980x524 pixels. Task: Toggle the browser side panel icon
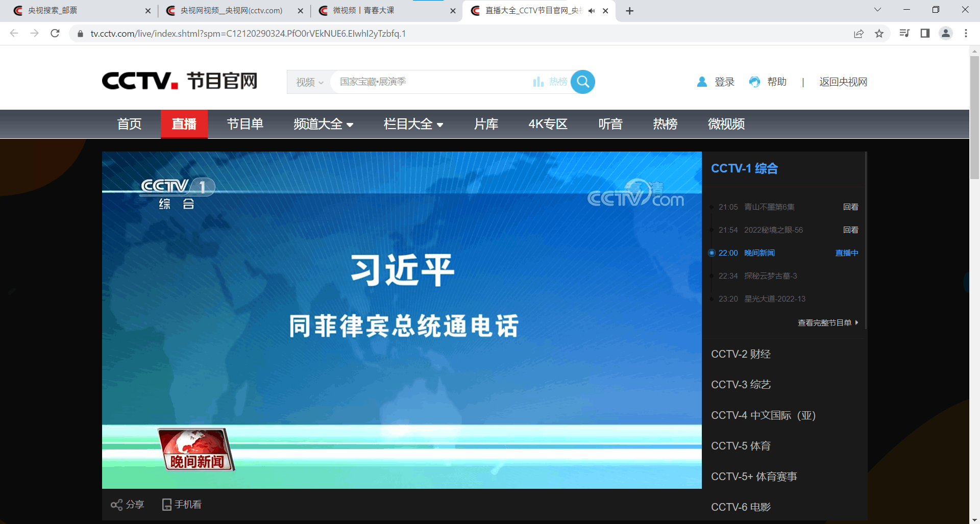(925, 33)
